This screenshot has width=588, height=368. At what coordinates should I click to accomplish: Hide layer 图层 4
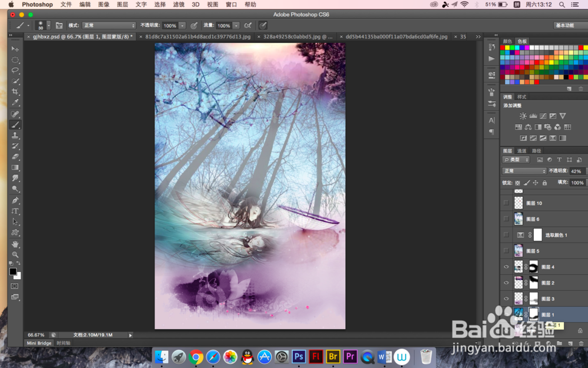506,267
